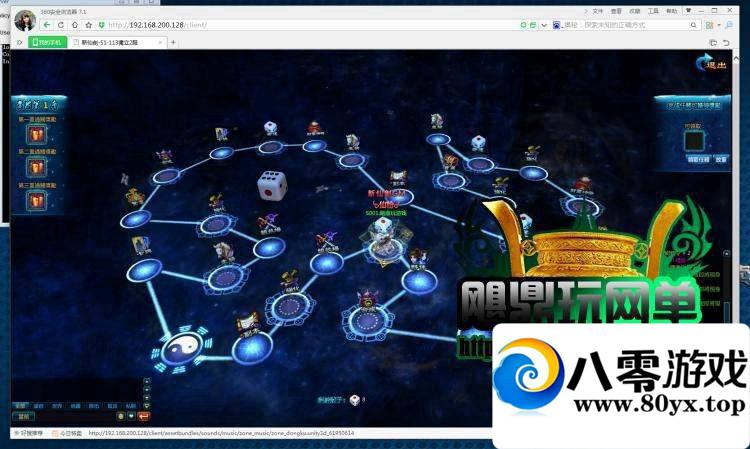Click the bottom chat scroll-to-end arrow
The height and width of the screenshot is (449, 750).
[x=146, y=405]
